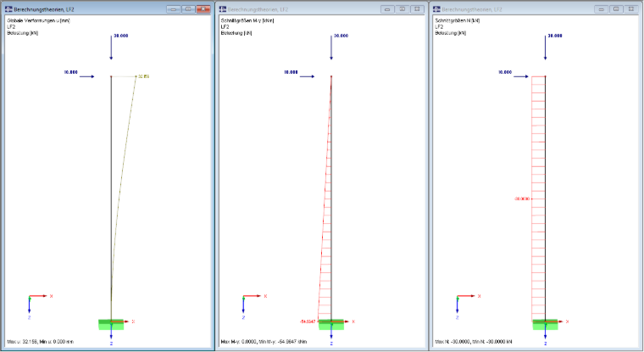Click the X-Z axis indicator in right window
644x352 pixels.
click(469, 306)
